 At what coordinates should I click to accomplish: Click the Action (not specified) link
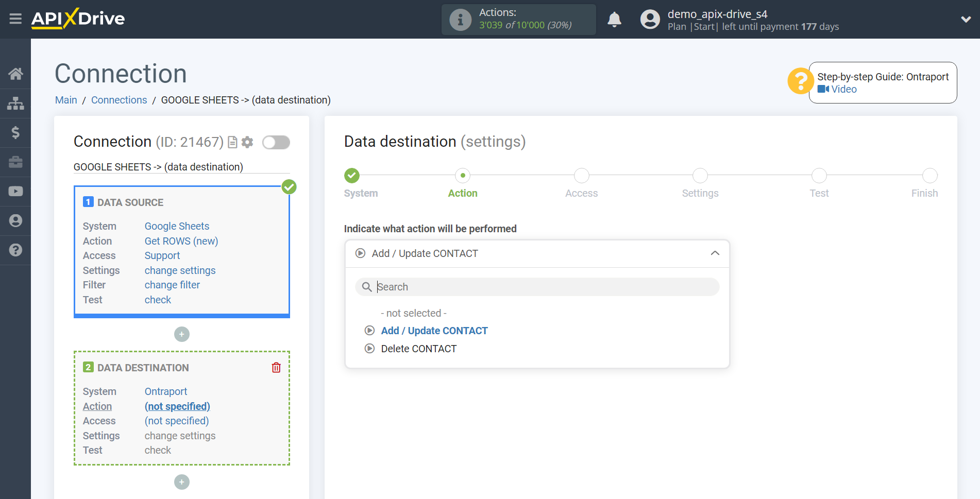[x=177, y=406]
